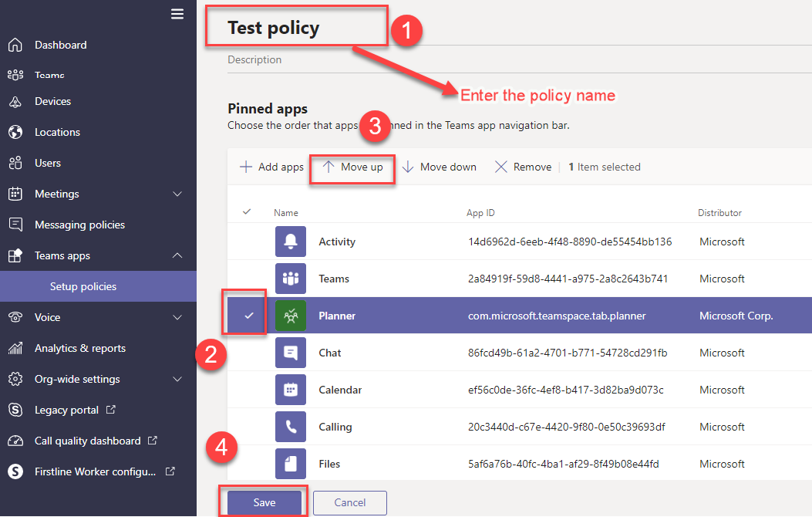Go to Messaging policies
The image size is (812, 517).
[79, 225]
